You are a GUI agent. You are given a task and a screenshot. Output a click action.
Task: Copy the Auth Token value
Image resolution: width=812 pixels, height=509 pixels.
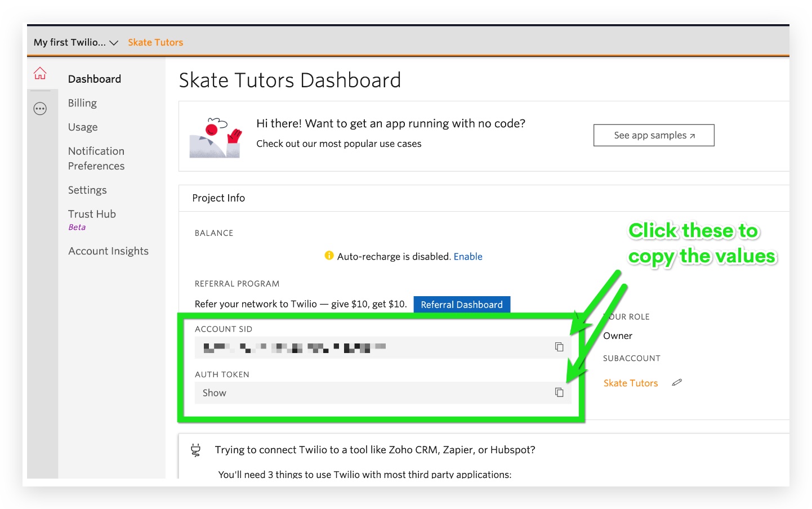[559, 392]
